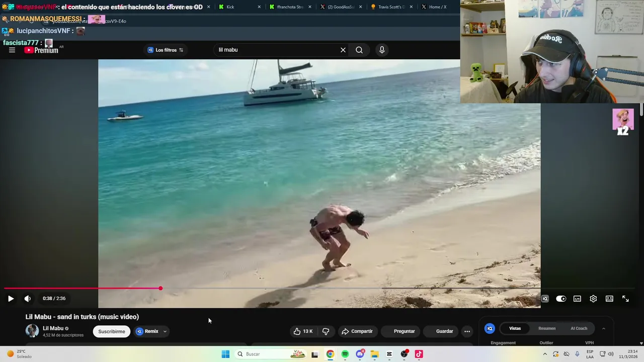Image resolution: width=644 pixels, height=362 pixels.
Task: Open the Remix button
Action: [147, 331]
